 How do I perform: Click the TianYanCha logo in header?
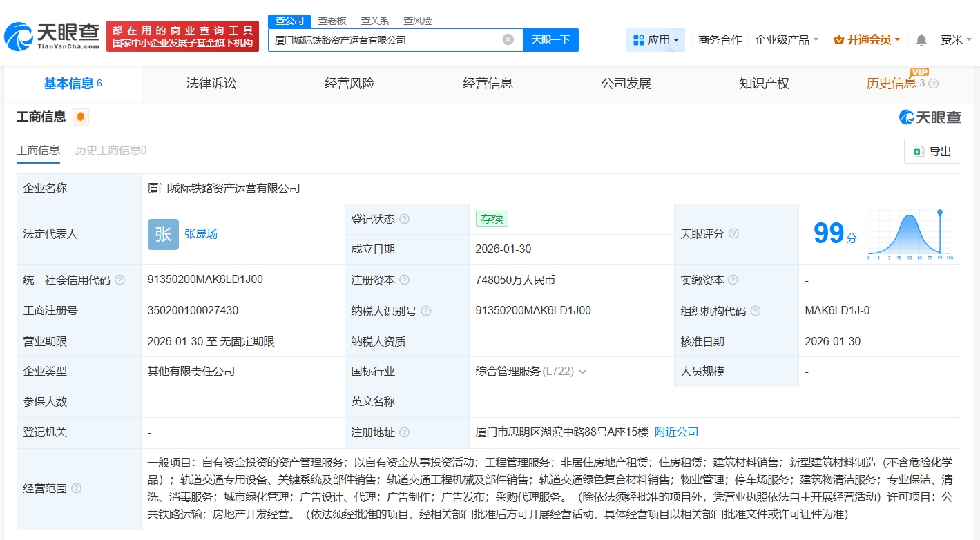[52, 36]
